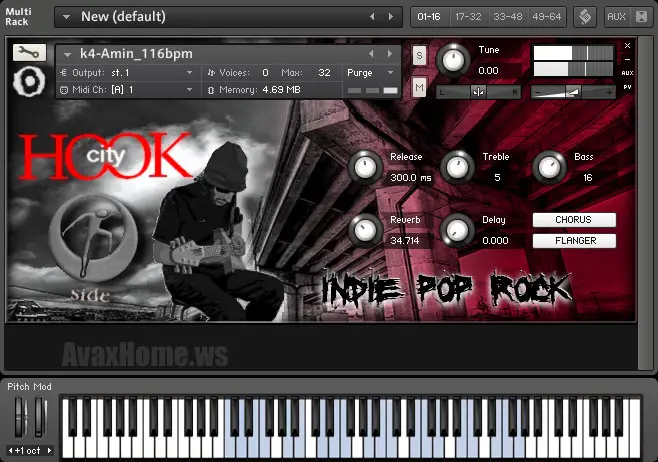This screenshot has height=462, width=658.
Task: Switch to instrument page 01-16
Action: (429, 17)
